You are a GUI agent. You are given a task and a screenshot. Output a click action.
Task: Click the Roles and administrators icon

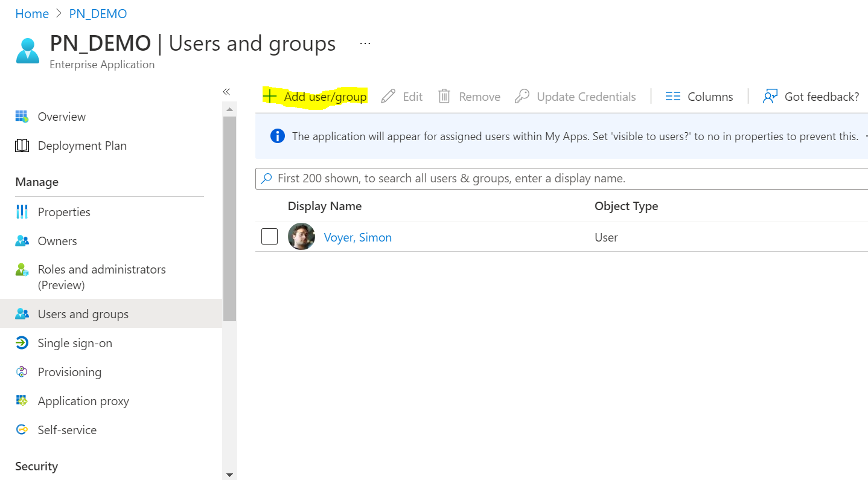click(22, 270)
